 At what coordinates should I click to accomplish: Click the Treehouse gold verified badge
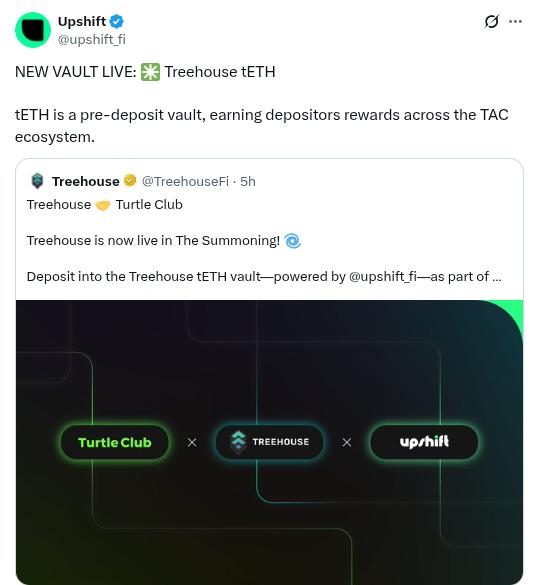point(130,181)
